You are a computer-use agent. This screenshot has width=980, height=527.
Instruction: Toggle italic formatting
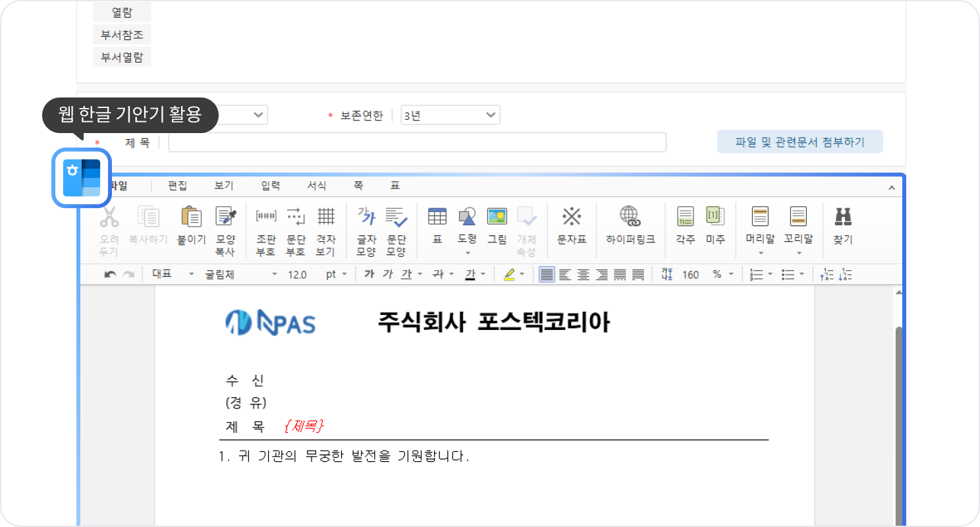(x=388, y=275)
